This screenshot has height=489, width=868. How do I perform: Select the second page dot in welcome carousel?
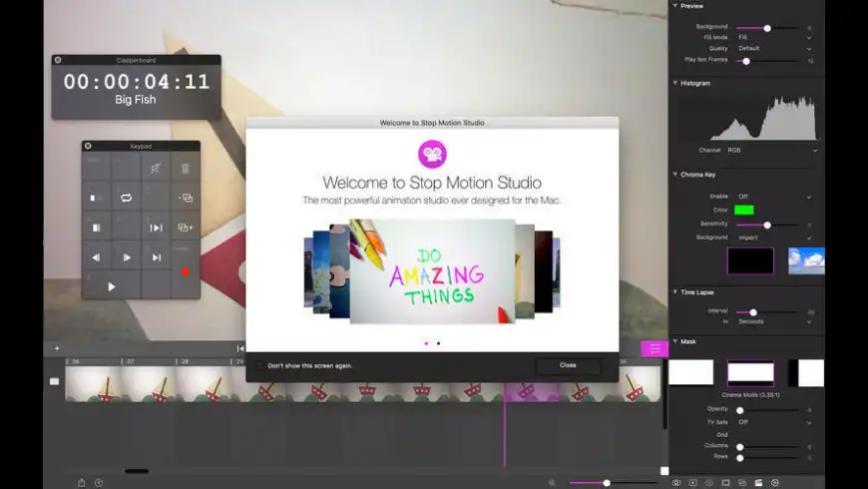pyautogui.click(x=438, y=343)
